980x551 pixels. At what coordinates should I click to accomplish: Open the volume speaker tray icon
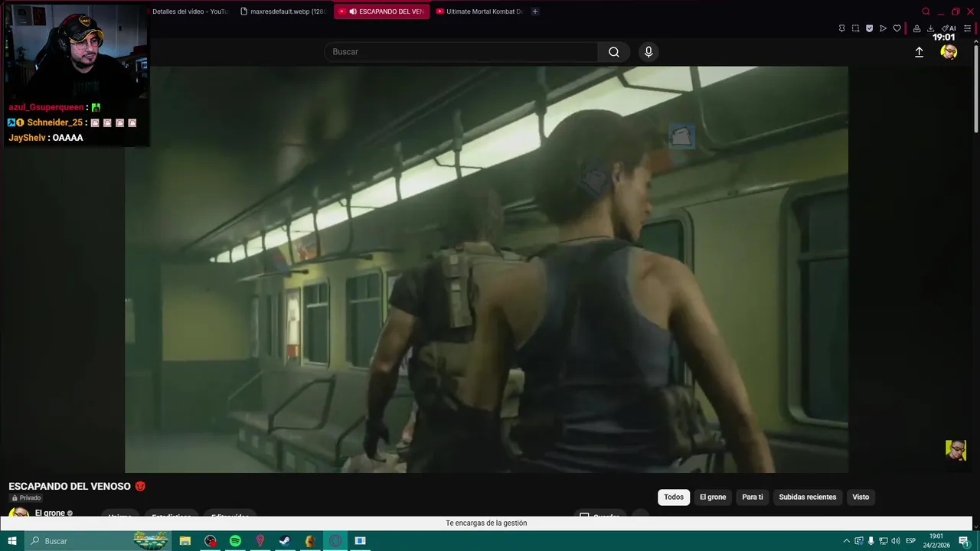click(896, 541)
